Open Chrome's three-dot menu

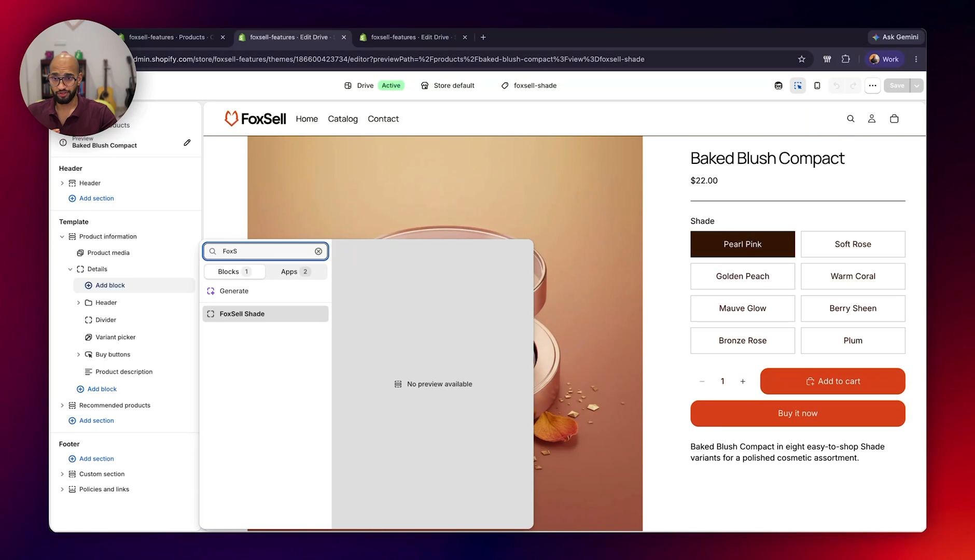coord(916,59)
